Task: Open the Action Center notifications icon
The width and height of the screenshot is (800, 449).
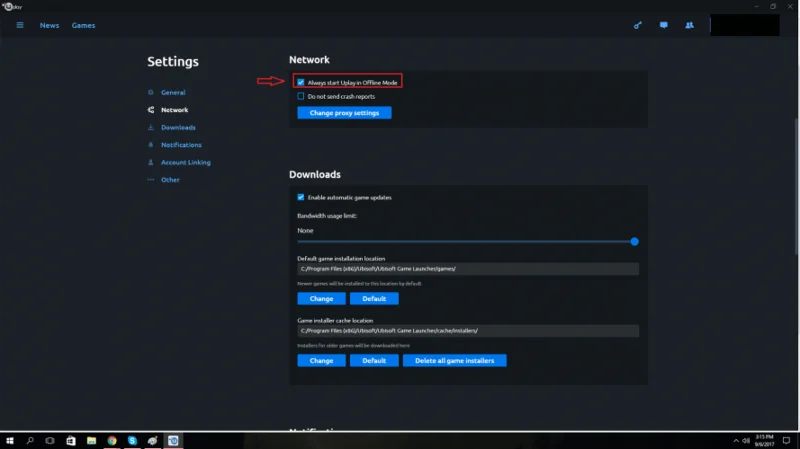Action: point(786,441)
